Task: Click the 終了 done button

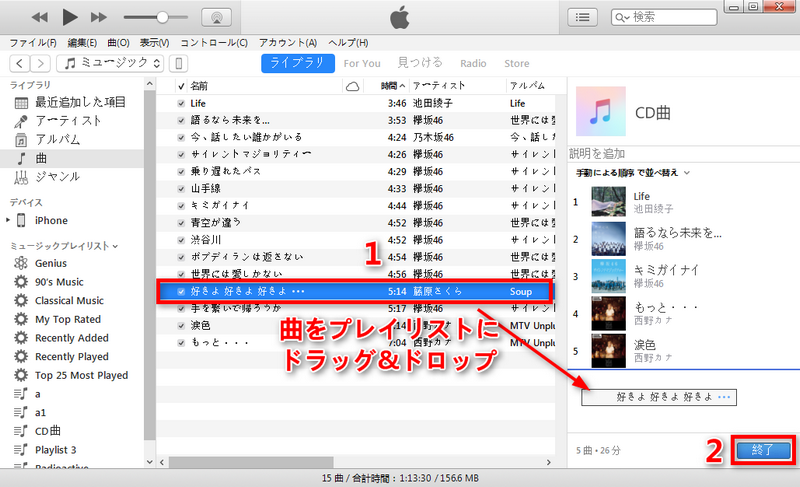Action: [x=763, y=450]
